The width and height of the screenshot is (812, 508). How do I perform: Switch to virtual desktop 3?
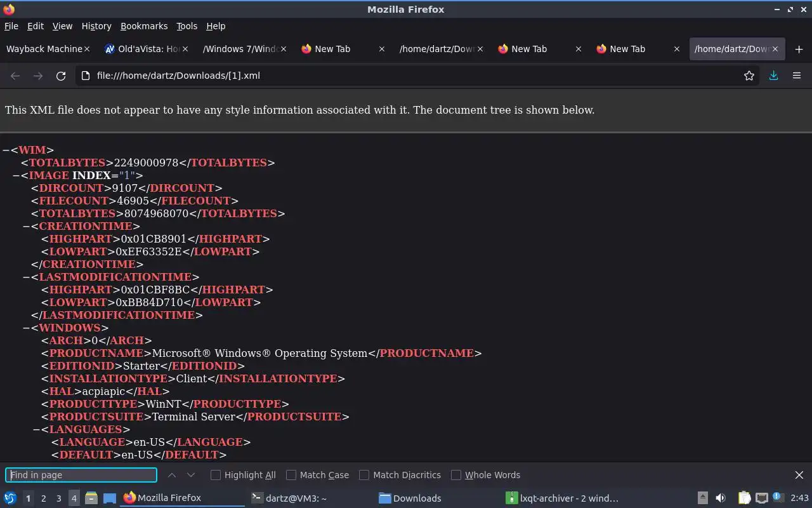[x=58, y=498]
